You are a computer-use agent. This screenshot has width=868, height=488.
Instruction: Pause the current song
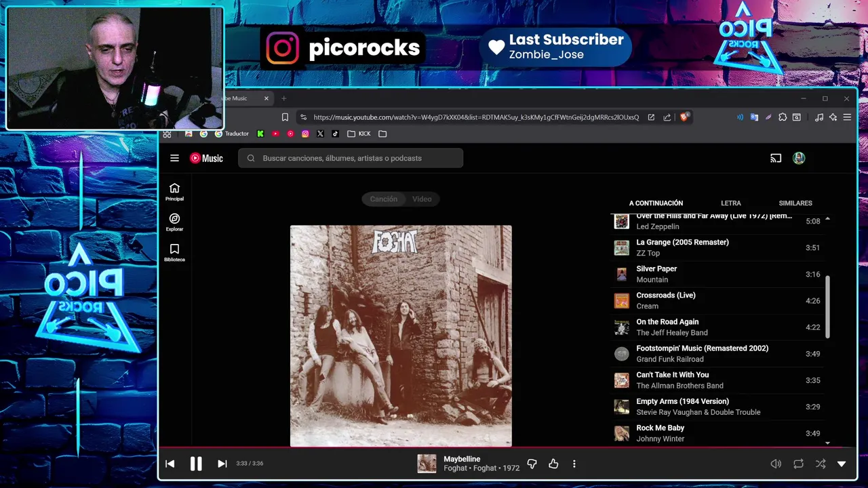[196, 464]
